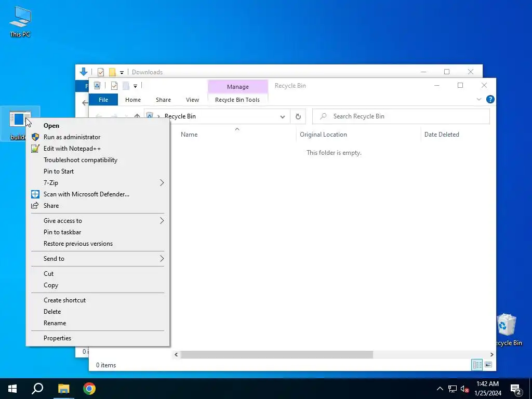
Task: Maximize the Downloads window
Action: [447, 72]
